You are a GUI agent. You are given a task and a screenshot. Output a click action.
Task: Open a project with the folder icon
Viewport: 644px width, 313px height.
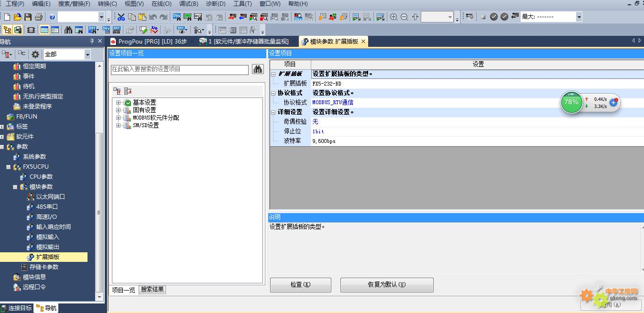pos(17,17)
